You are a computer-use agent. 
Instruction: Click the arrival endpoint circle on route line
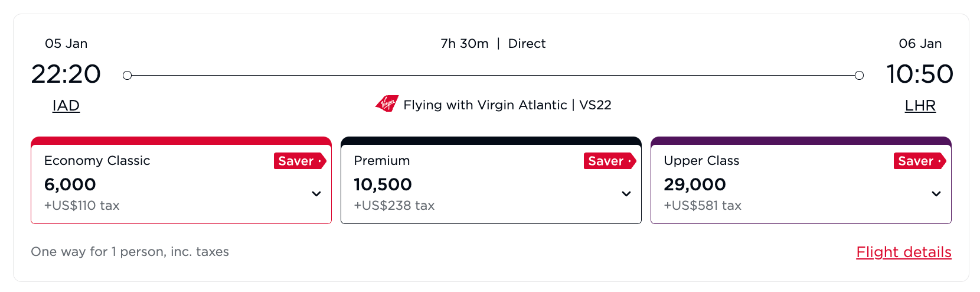tap(859, 75)
